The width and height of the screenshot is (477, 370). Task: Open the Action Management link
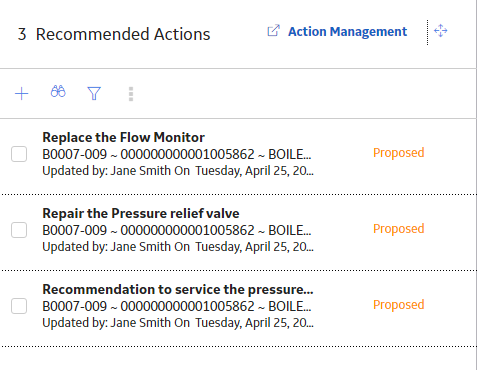click(x=347, y=32)
